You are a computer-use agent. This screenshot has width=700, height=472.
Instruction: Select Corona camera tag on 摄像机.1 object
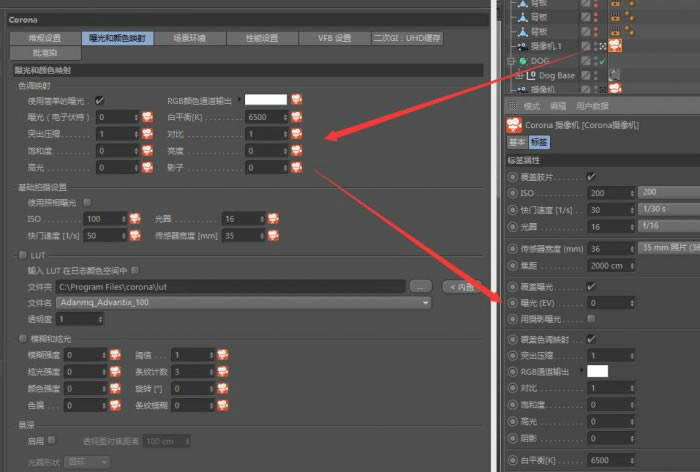(x=615, y=46)
